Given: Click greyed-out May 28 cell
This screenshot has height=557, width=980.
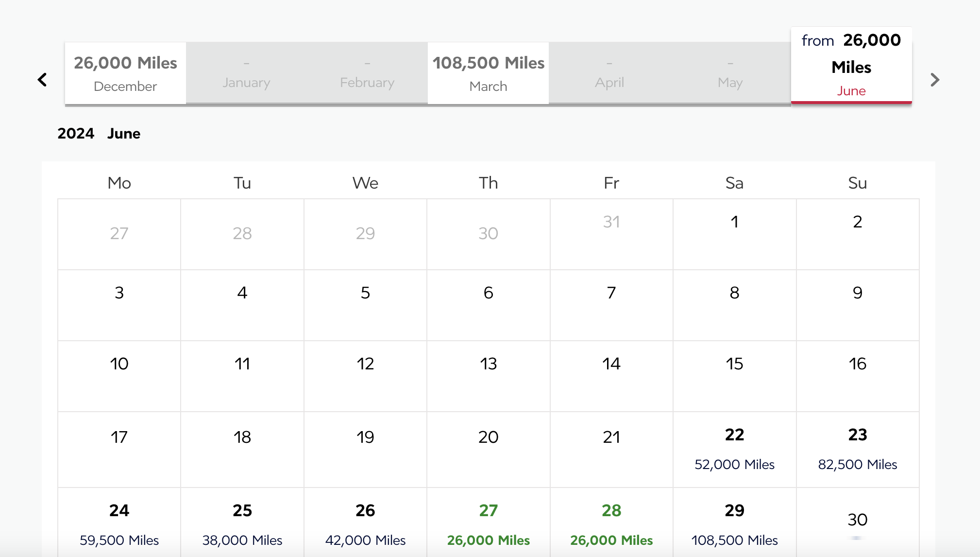Looking at the screenshot, I should [x=242, y=234].
